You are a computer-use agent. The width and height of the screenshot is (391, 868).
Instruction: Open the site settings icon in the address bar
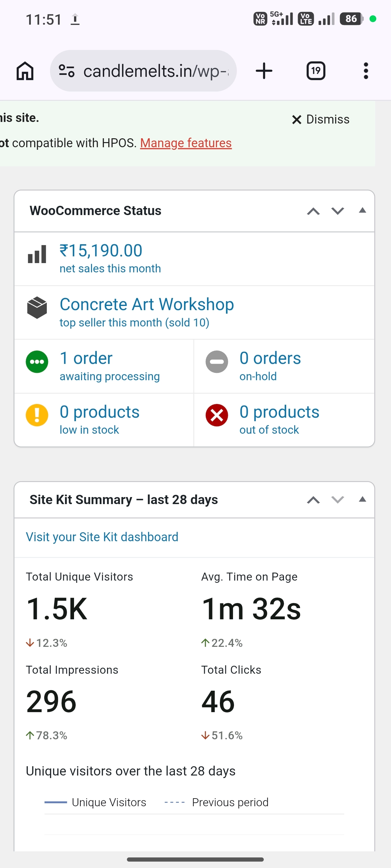[x=66, y=71]
